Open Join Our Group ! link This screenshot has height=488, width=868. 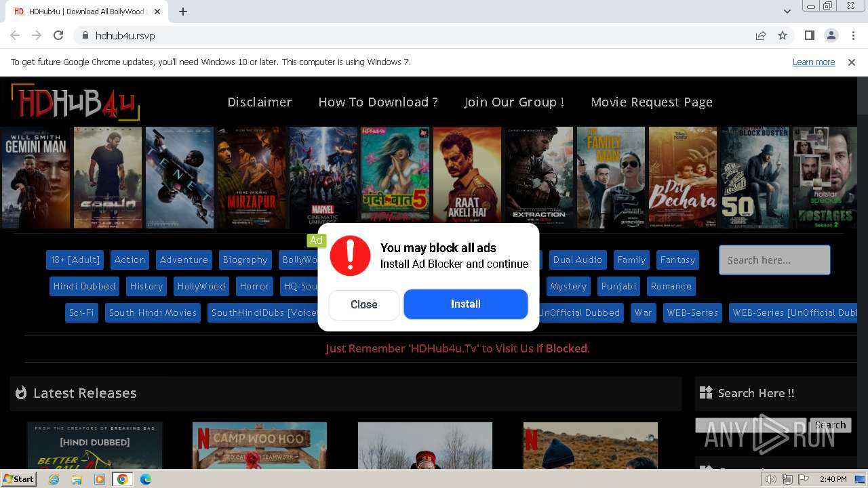[514, 102]
